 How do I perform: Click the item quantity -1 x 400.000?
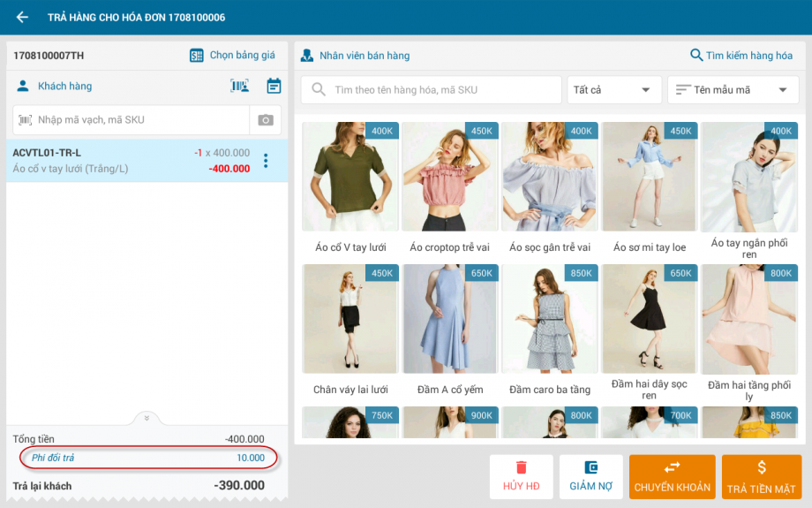pos(222,153)
